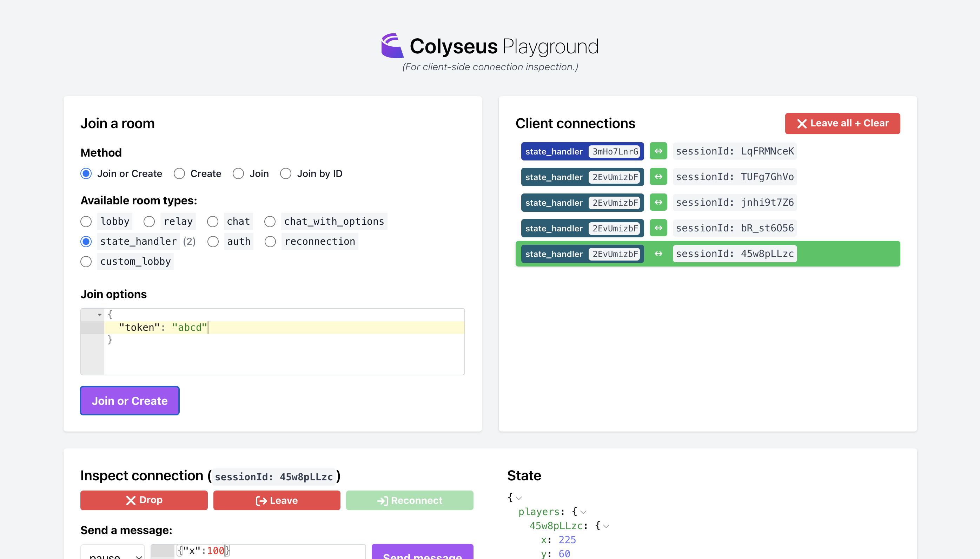Click the 3mHo7LnrG room ID badge
Viewport: 980px width, 559px height.
[x=615, y=152]
